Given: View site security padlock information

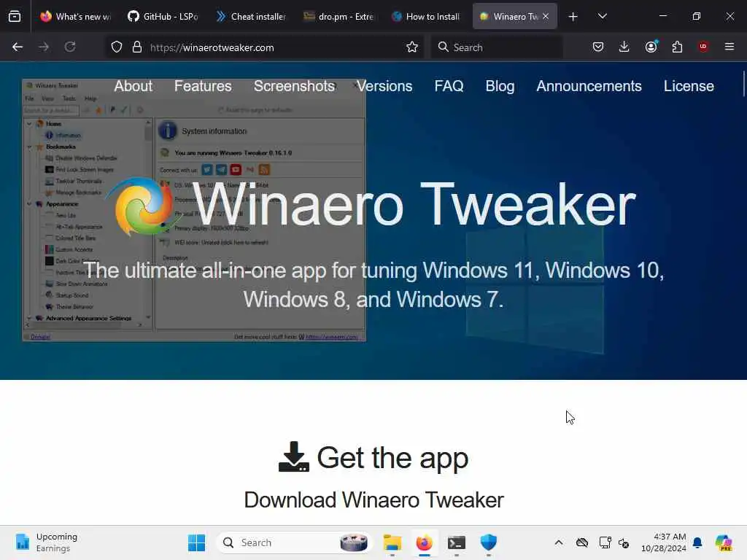Looking at the screenshot, I should [137, 47].
